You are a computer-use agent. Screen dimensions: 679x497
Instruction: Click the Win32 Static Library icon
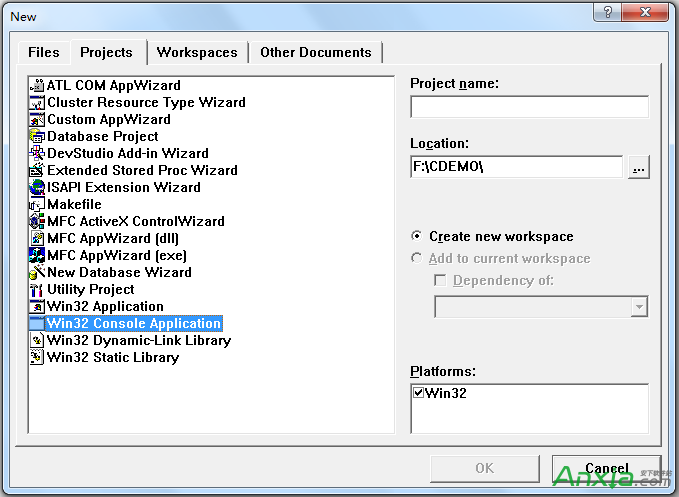(37, 357)
